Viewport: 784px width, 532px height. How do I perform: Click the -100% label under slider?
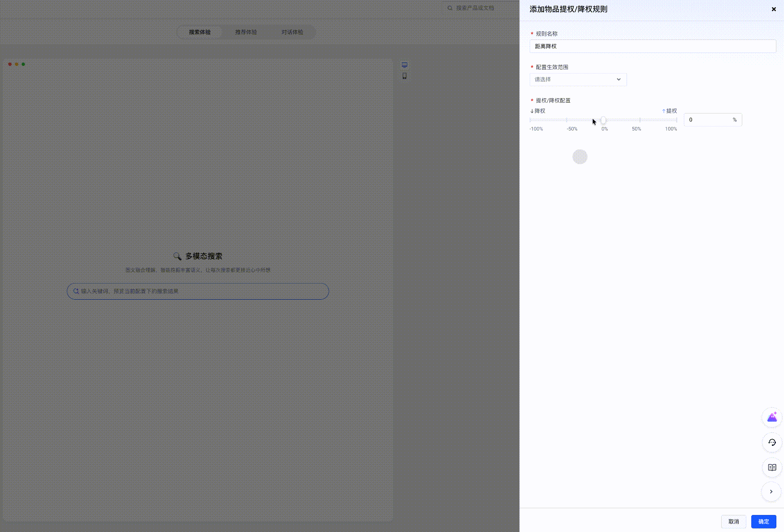click(536, 129)
